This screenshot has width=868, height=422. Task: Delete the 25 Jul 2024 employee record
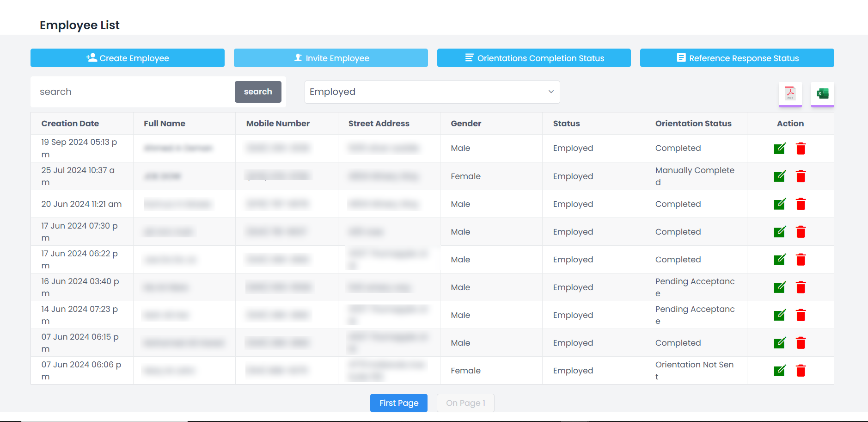pos(801,176)
